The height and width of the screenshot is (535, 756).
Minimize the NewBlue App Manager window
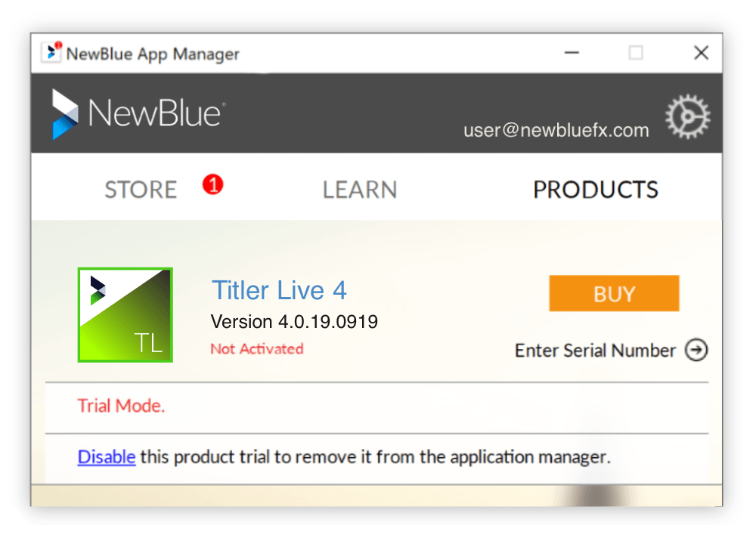(572, 53)
